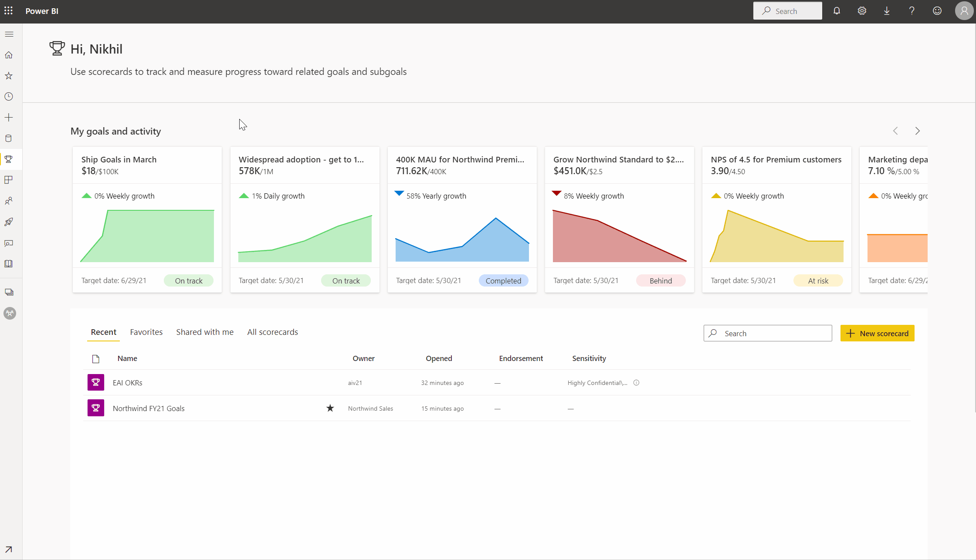This screenshot has height=560, width=976.
Task: Open Apps icon in sidebar
Action: (x=9, y=180)
